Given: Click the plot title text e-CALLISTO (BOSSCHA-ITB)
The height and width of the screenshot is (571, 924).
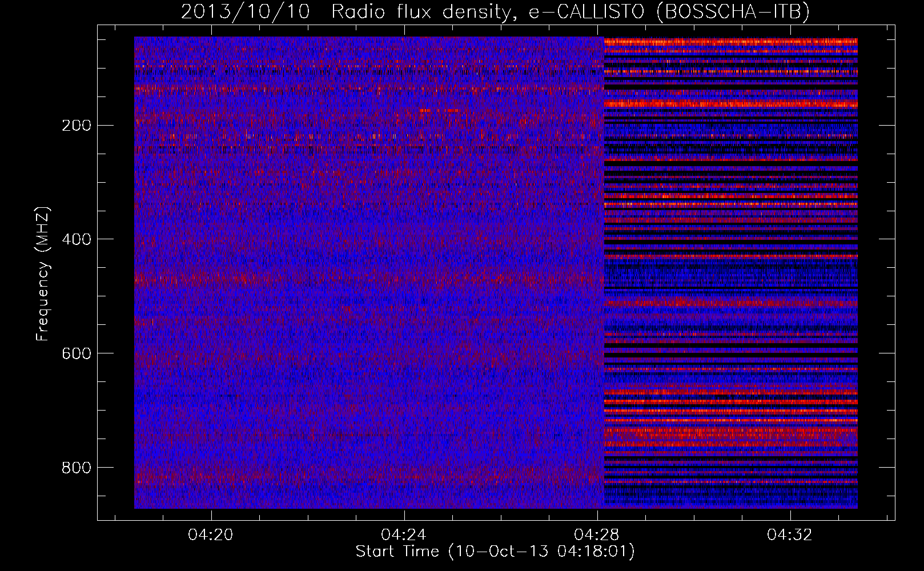Looking at the screenshot, I should [x=669, y=11].
